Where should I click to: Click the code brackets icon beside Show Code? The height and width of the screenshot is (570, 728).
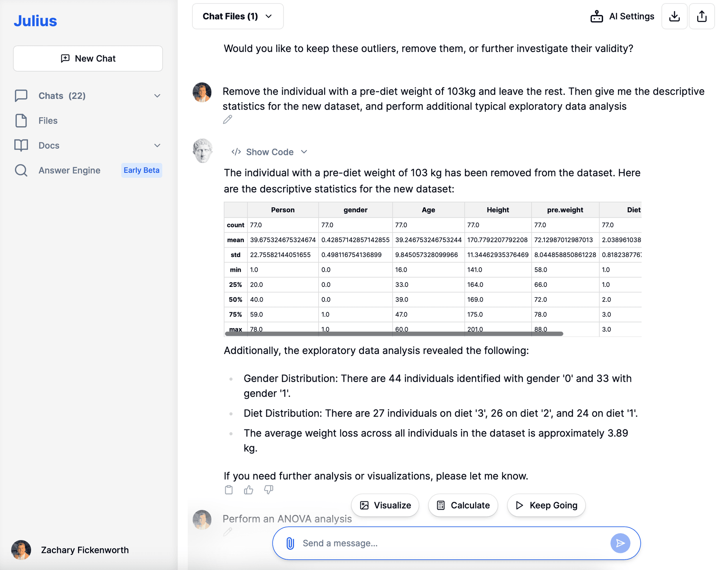236,152
